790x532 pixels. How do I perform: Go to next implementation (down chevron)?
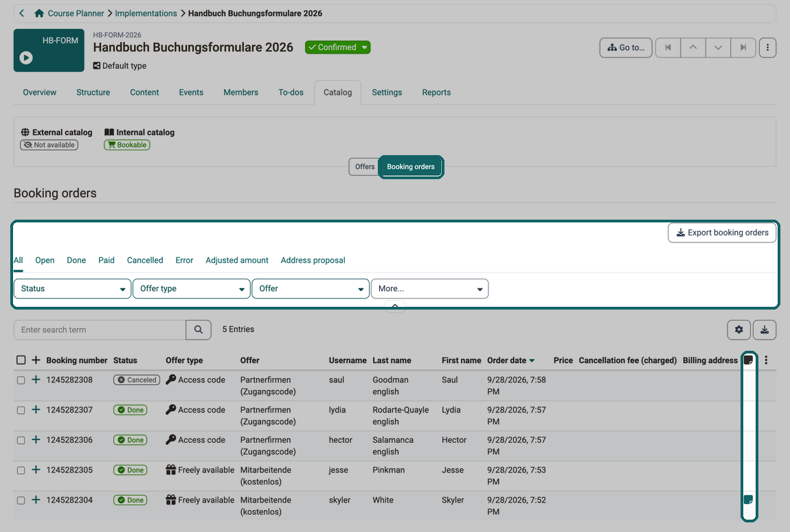pos(718,47)
